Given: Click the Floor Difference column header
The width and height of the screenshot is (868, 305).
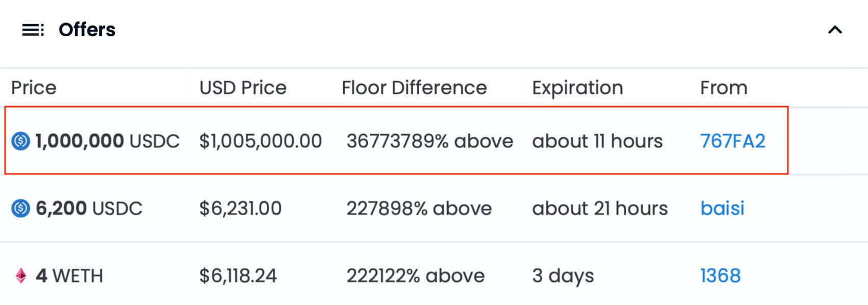Looking at the screenshot, I should pyautogui.click(x=414, y=88).
